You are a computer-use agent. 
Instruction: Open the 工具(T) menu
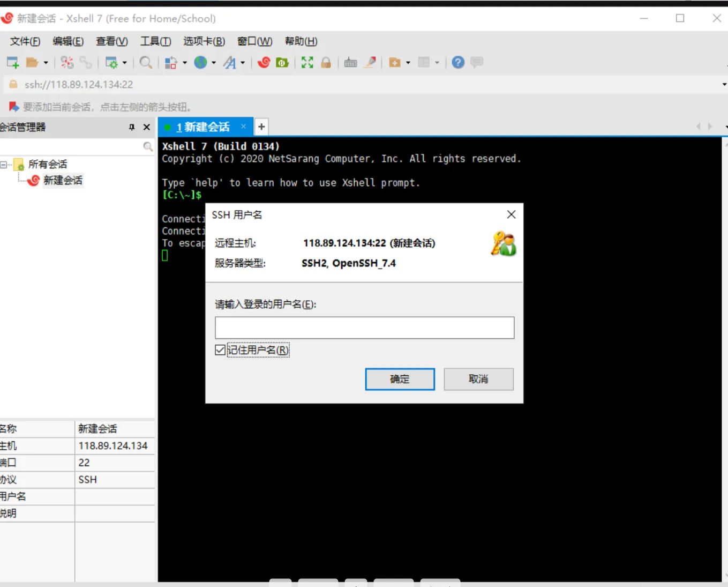pyautogui.click(x=155, y=41)
